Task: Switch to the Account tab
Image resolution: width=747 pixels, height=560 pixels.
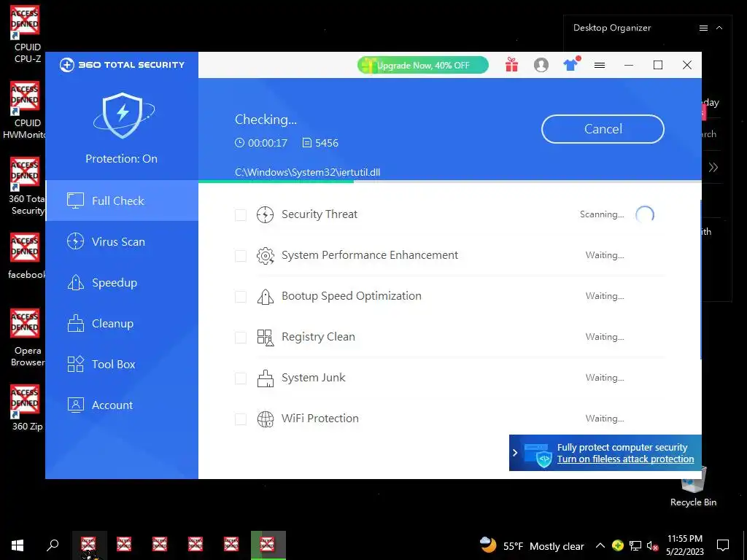Action: [122, 405]
